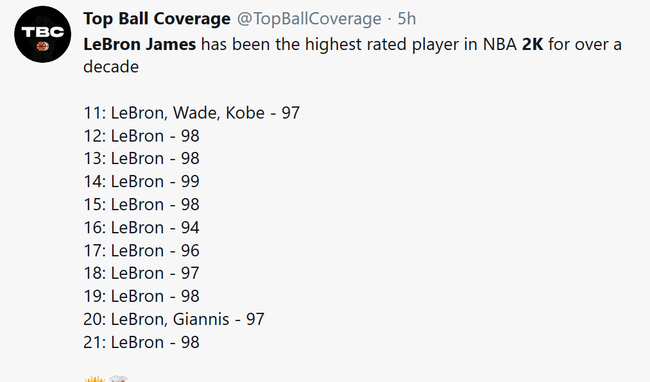Click the crown emoji below the list
650x382 pixels.
coord(95,379)
